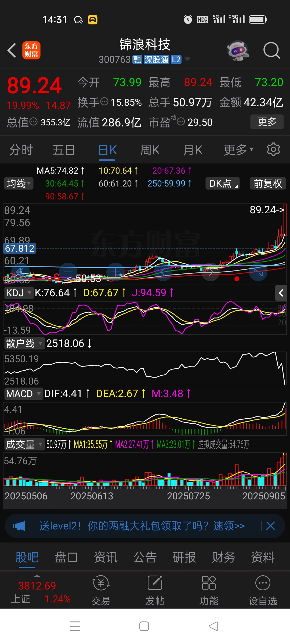Open 资讯 tab
This screenshot has width=290, height=644.
click(106, 557)
